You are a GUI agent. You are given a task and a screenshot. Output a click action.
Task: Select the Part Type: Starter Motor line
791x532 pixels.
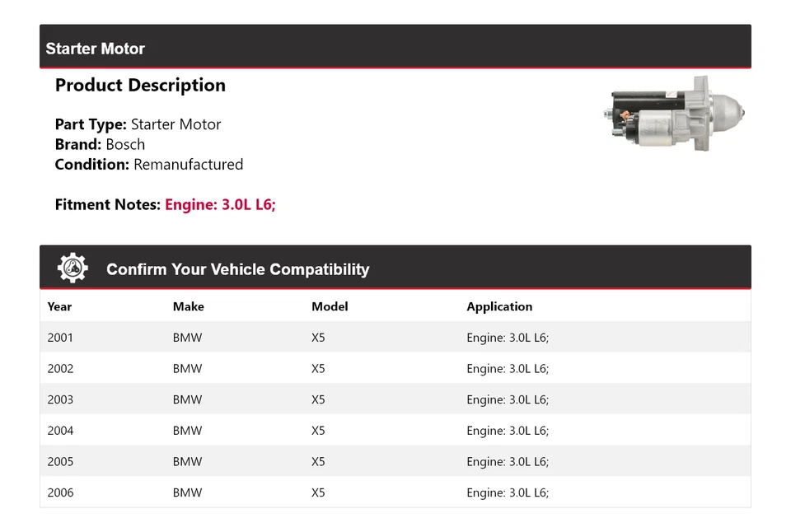point(138,124)
